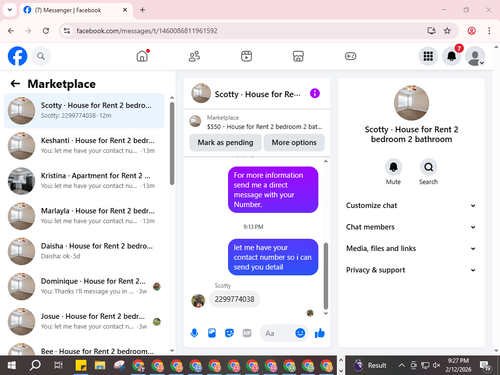Click the chat scroll up arrow
The height and width of the screenshot is (375, 500).
click(x=326, y=161)
